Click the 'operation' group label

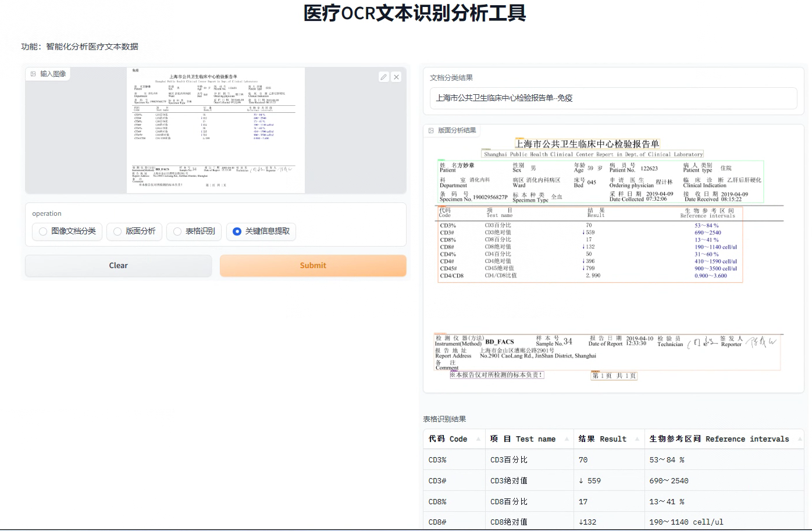[47, 214]
